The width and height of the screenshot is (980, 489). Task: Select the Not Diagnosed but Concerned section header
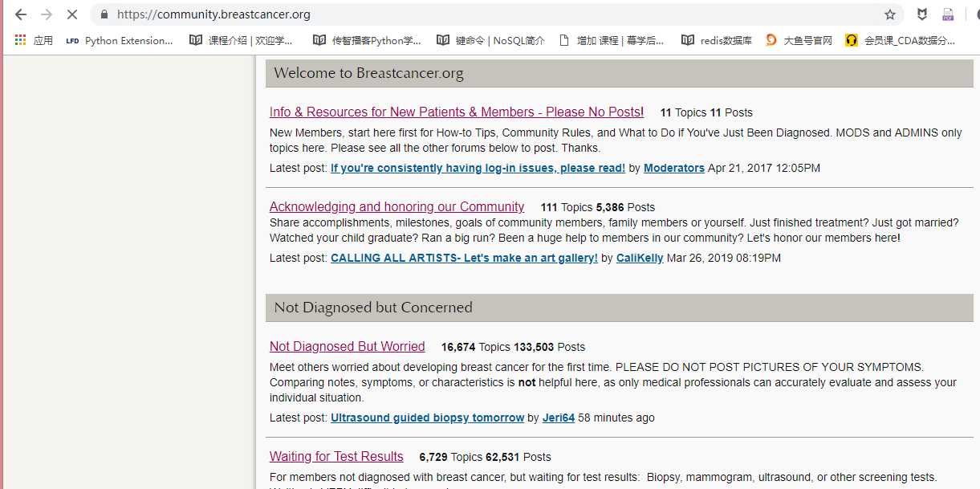620,308
